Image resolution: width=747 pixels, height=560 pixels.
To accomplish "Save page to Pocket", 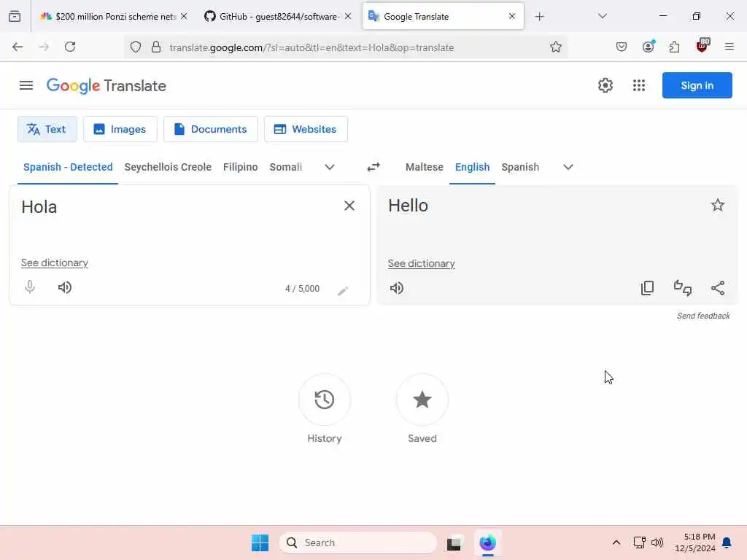I will 622,47.
